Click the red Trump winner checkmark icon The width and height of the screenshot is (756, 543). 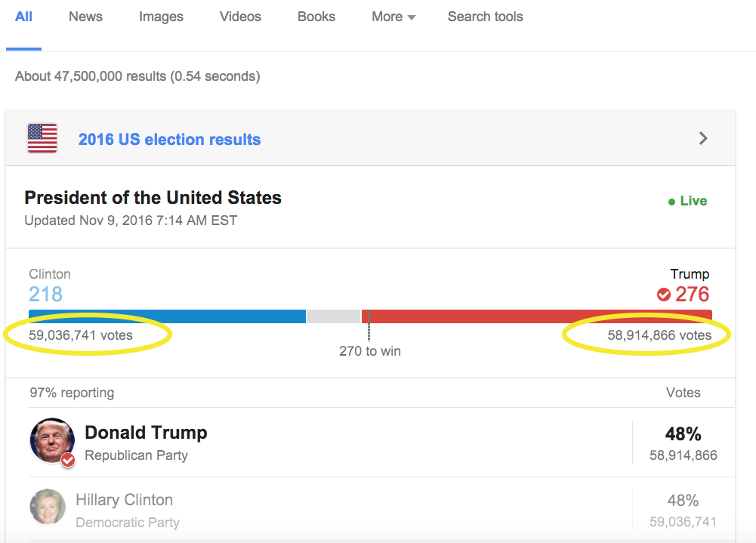[664, 295]
